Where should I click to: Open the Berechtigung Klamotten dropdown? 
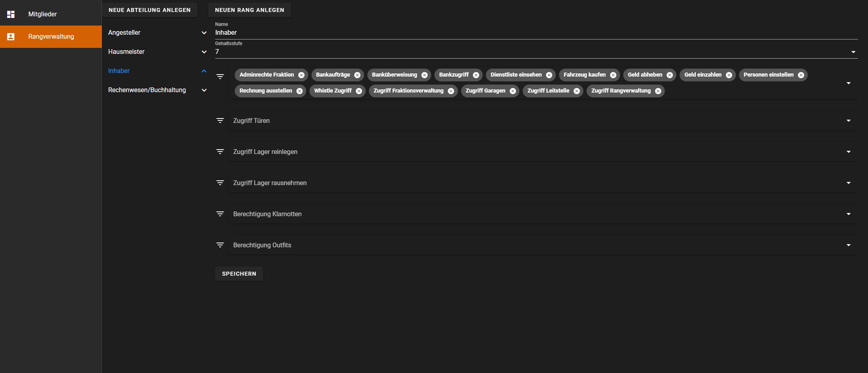coord(848,214)
